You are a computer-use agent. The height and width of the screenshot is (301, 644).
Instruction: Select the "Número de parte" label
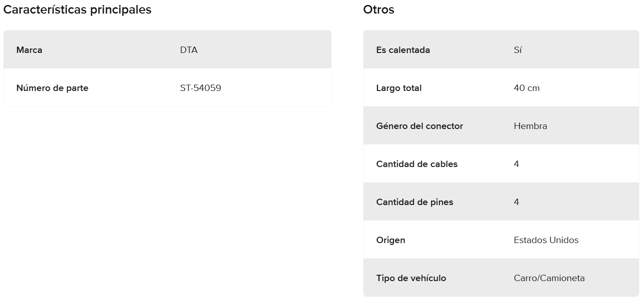click(x=52, y=88)
